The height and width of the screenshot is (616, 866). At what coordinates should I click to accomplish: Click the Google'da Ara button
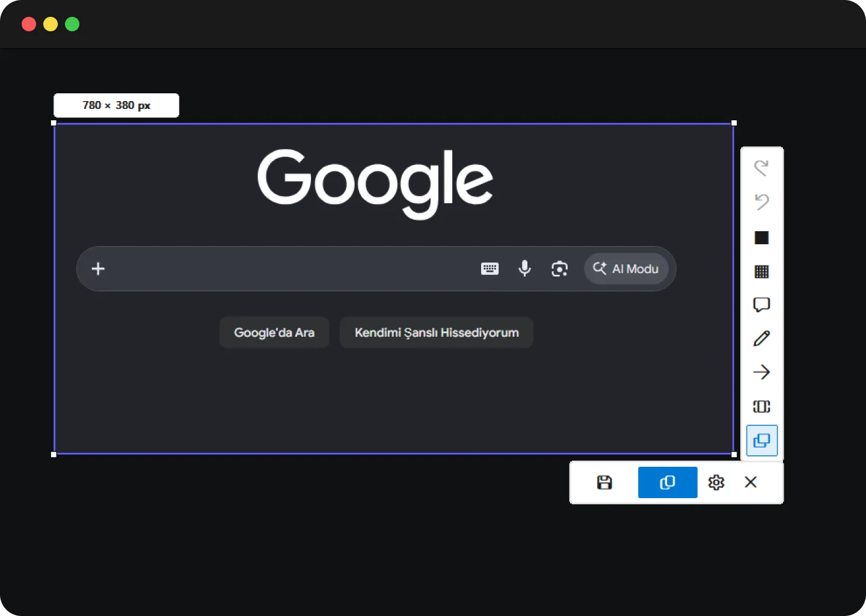tap(274, 333)
